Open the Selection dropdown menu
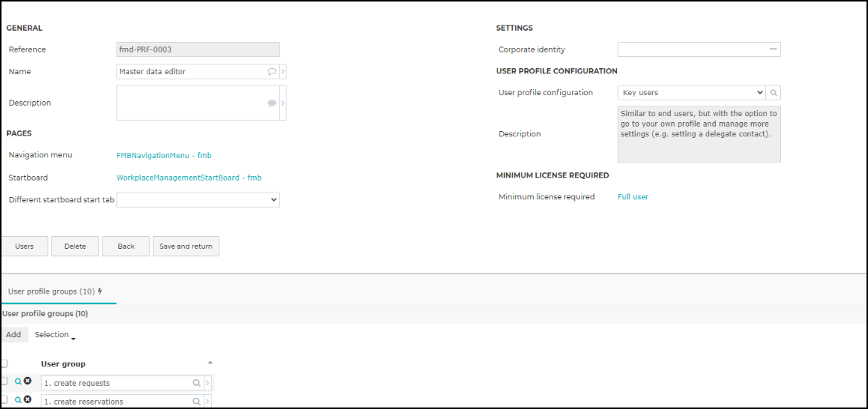868x409 pixels. [x=55, y=335]
